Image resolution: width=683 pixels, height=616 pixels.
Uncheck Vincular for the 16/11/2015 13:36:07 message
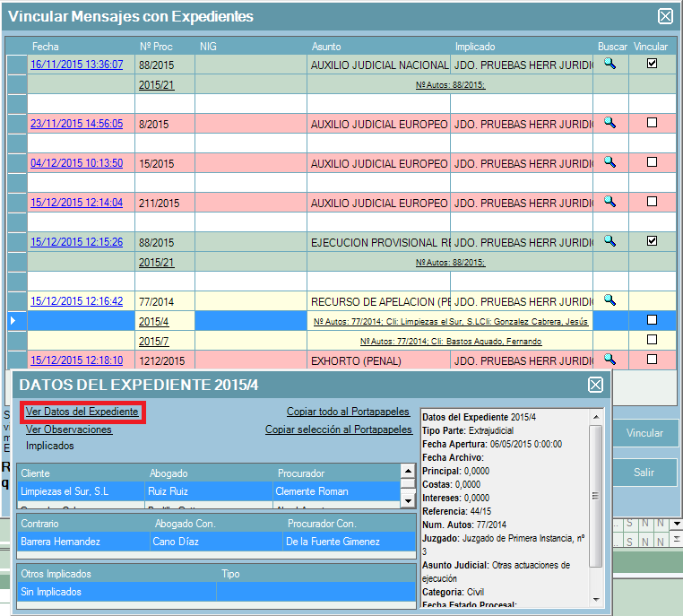pos(652,64)
